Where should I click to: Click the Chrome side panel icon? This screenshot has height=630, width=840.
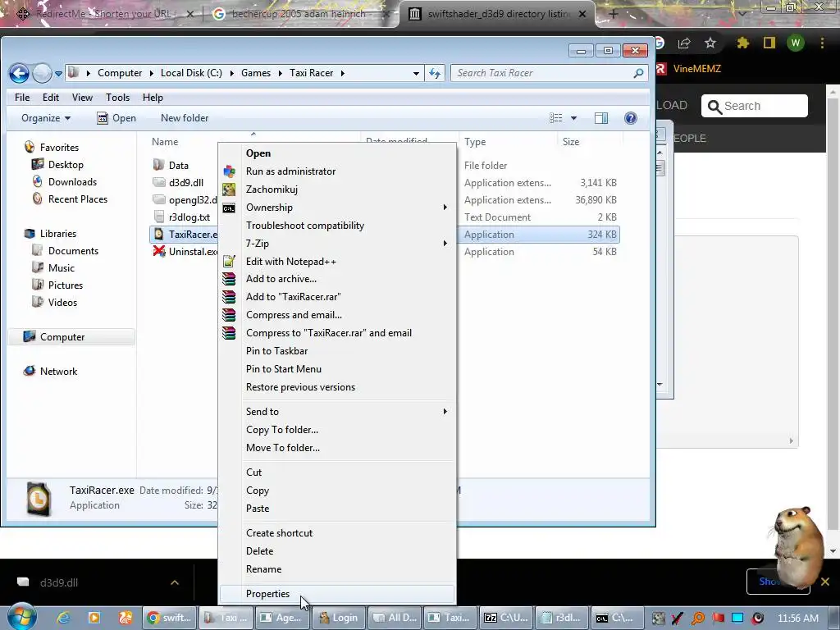[769, 43]
